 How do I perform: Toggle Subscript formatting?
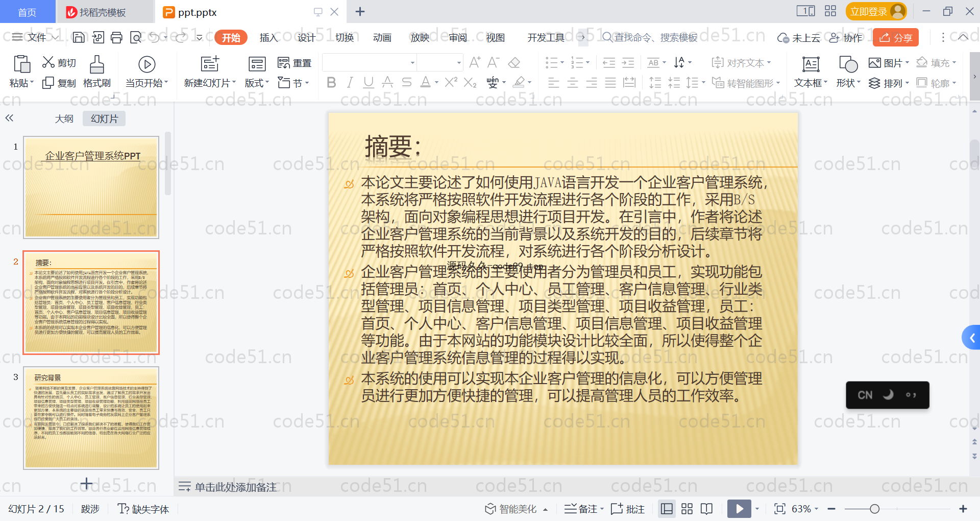click(x=470, y=82)
